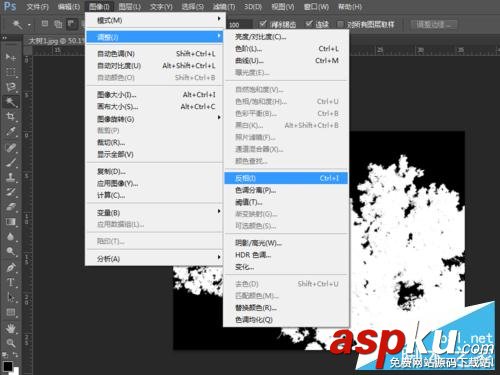Expand the 图像旋转(G) submenu

point(155,119)
